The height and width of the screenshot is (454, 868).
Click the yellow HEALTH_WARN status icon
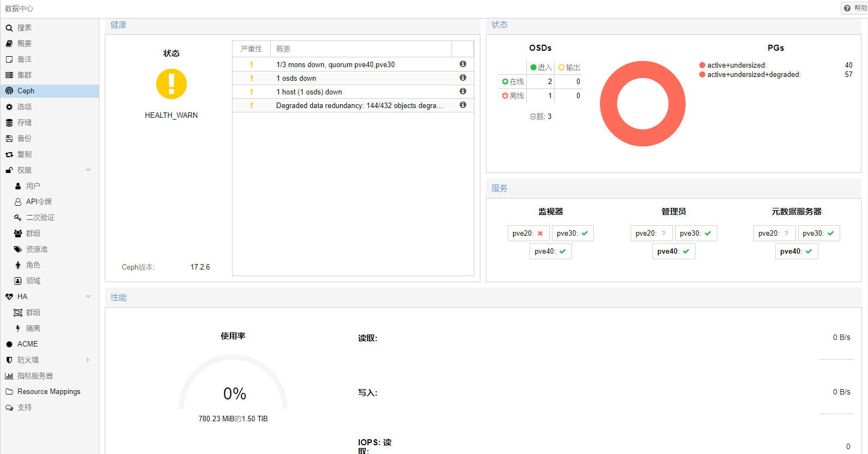click(x=171, y=84)
